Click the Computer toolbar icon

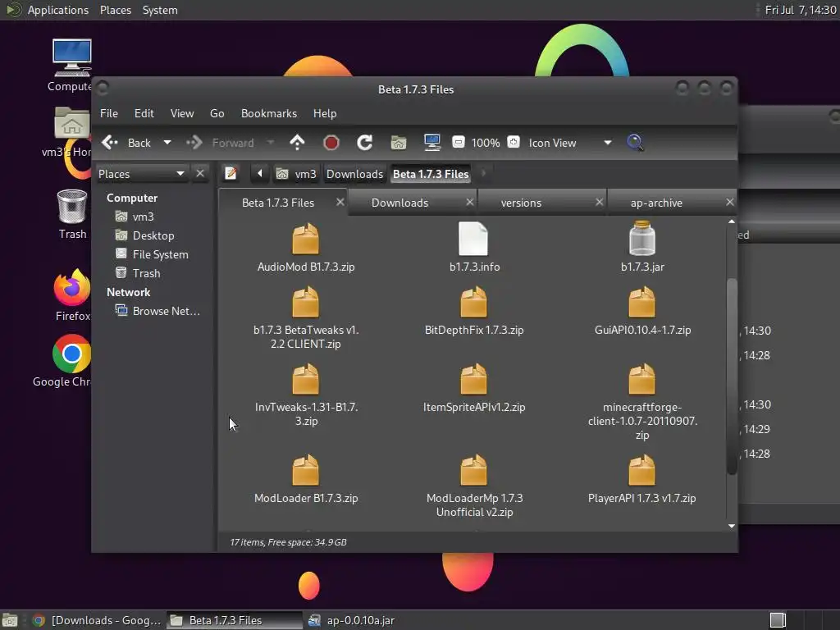pyautogui.click(x=431, y=143)
